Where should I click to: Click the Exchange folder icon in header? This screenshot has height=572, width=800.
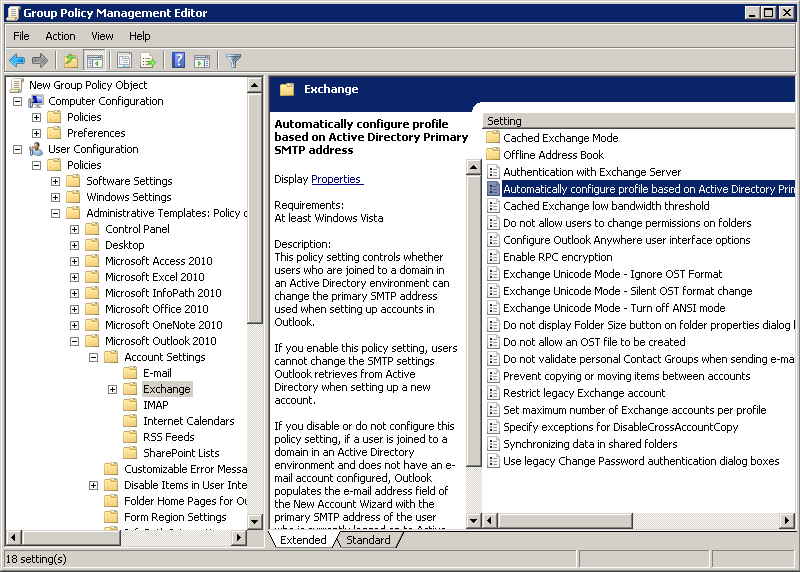pyautogui.click(x=287, y=89)
